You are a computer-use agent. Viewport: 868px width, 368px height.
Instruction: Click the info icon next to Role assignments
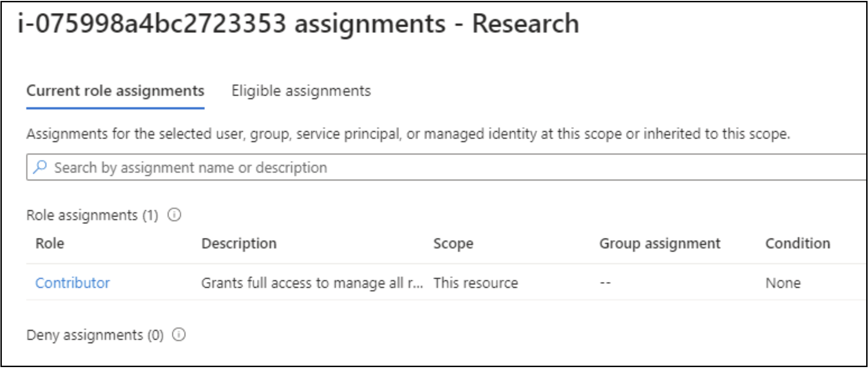point(173,215)
